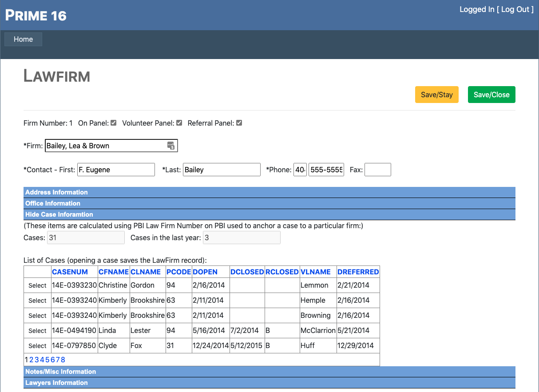
Task: Expand the Notes/Misc Information section
Action: (60, 372)
